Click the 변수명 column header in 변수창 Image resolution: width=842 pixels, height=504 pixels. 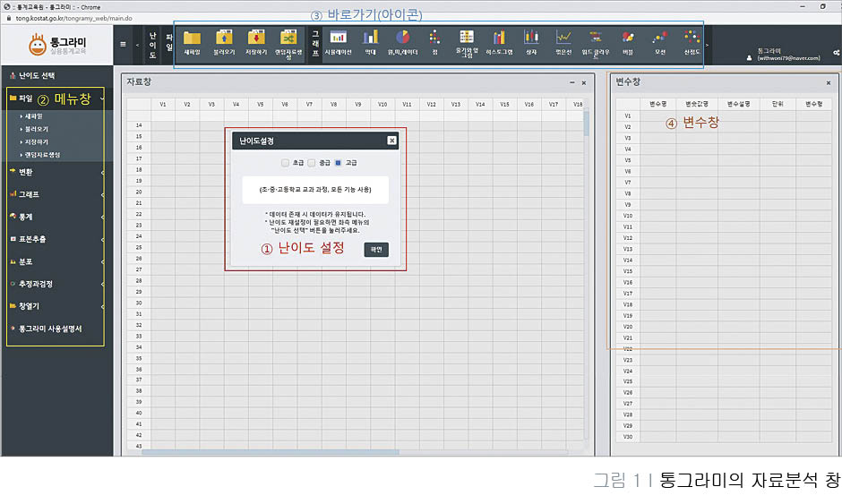coord(657,104)
